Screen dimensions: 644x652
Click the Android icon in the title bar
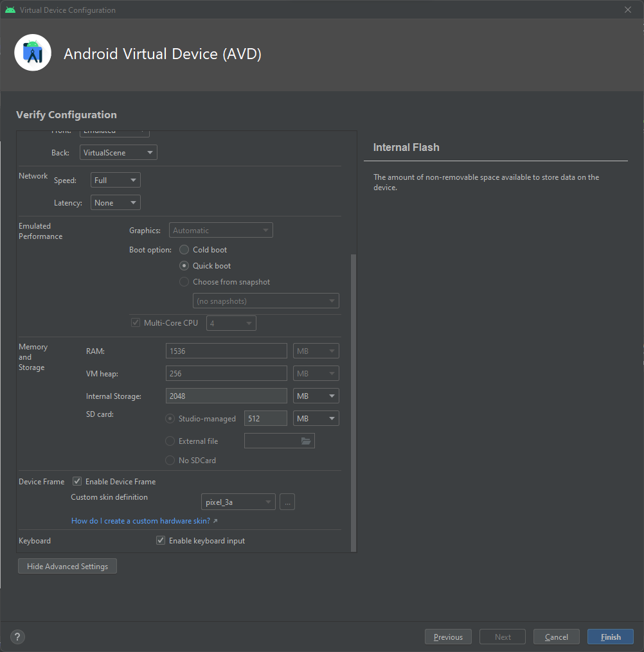(x=10, y=10)
